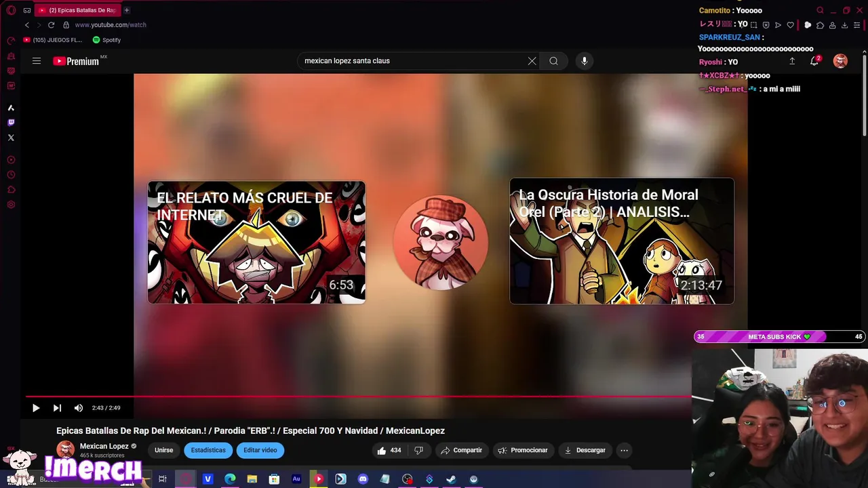Screen dimensions: 868x488
Task: Open File Explorer from the taskbar
Action: click(x=252, y=479)
